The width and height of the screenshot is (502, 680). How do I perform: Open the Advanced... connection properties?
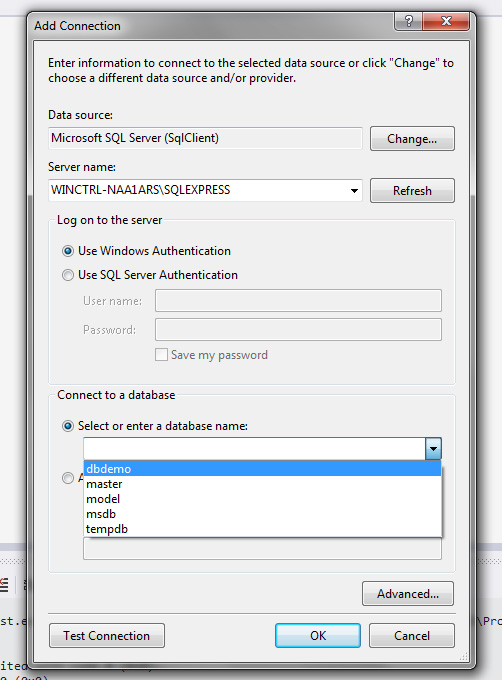[x=408, y=594]
